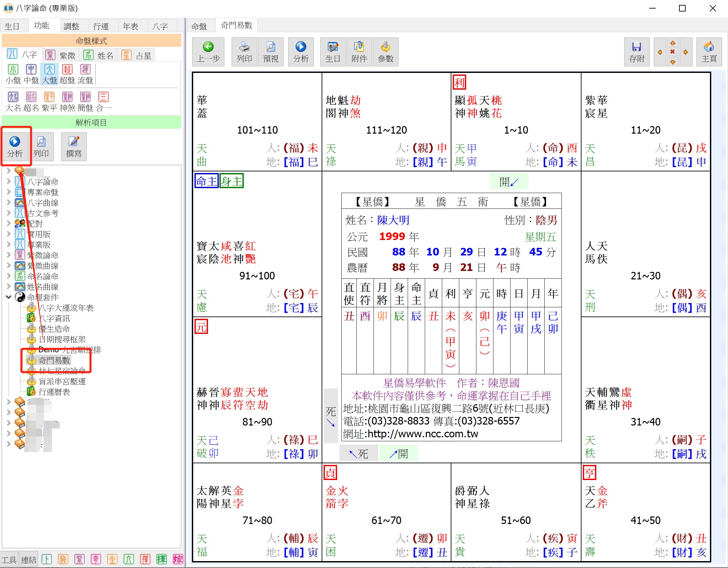The image size is (728, 568).
Task: Expand the 八字論命 tree node
Action: click(x=9, y=182)
